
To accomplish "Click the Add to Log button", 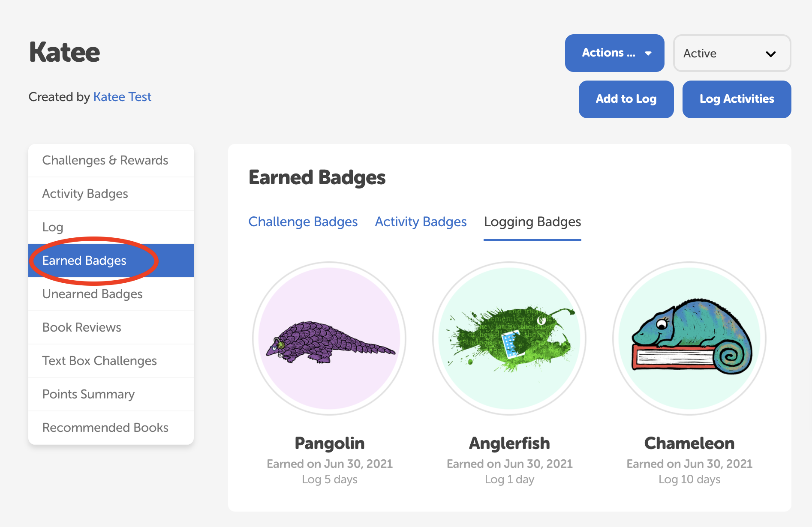I will pyautogui.click(x=626, y=99).
